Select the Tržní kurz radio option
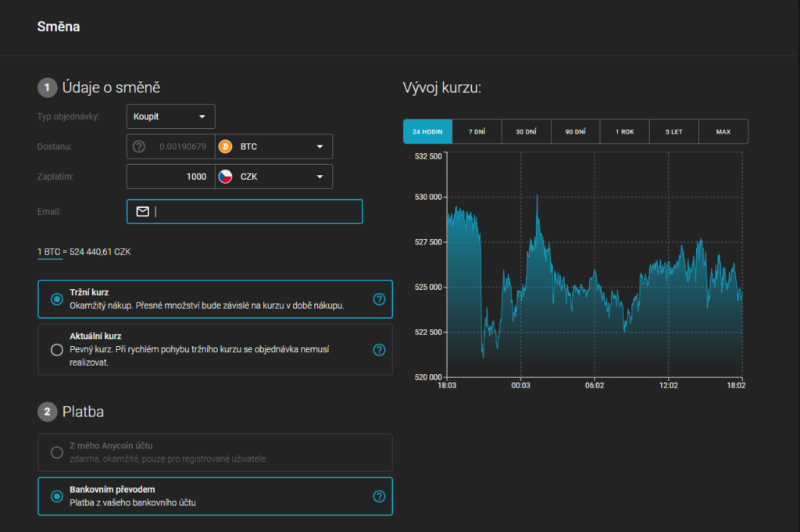The width and height of the screenshot is (800, 532). pos(56,299)
